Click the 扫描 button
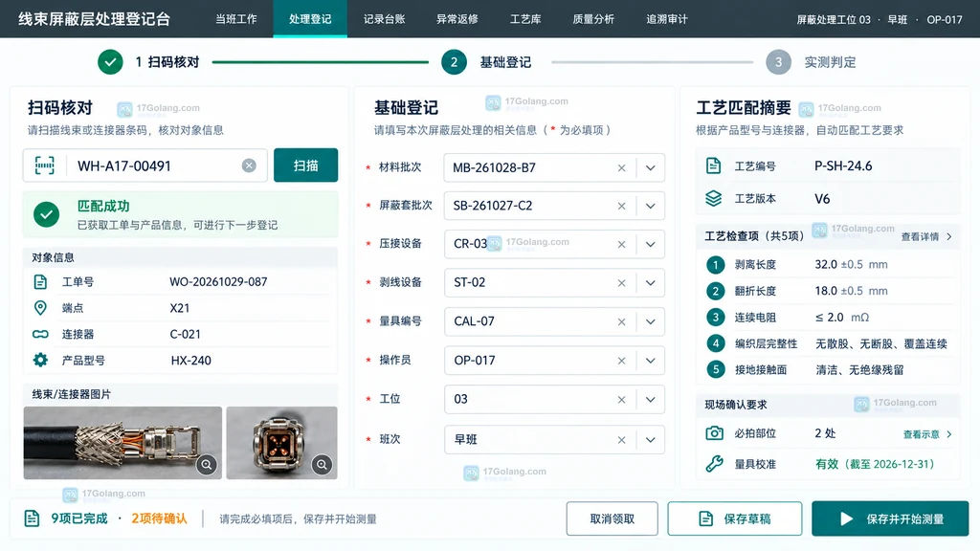The width and height of the screenshot is (980, 551). (x=305, y=165)
